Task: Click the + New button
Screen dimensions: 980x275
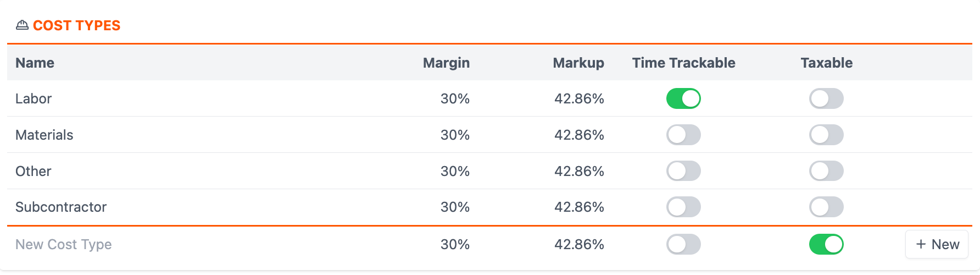Action: (x=937, y=244)
